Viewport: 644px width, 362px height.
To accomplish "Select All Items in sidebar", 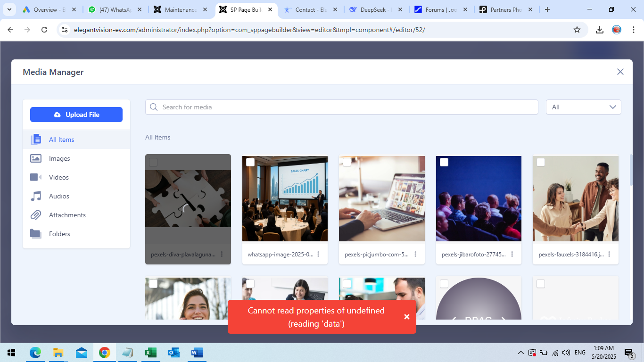I will pyautogui.click(x=61, y=140).
